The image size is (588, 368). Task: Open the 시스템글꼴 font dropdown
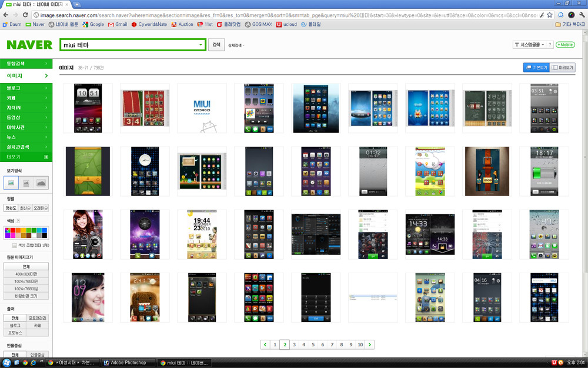[x=530, y=45]
